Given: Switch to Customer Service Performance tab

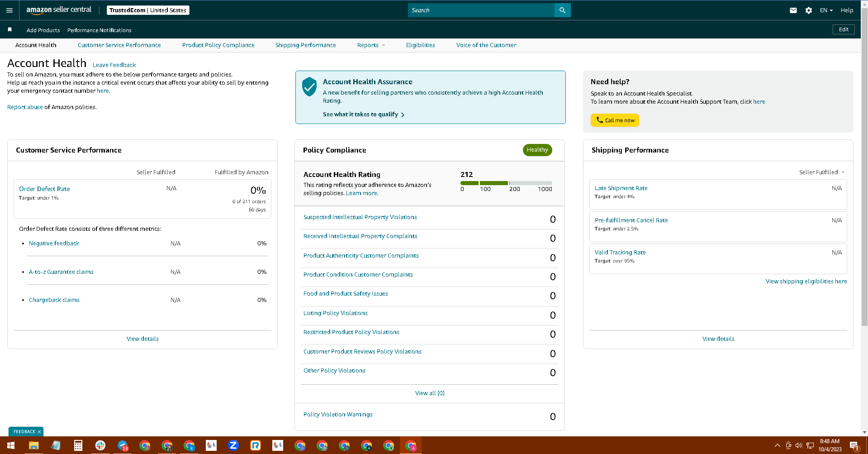Looking at the screenshot, I should coord(119,45).
